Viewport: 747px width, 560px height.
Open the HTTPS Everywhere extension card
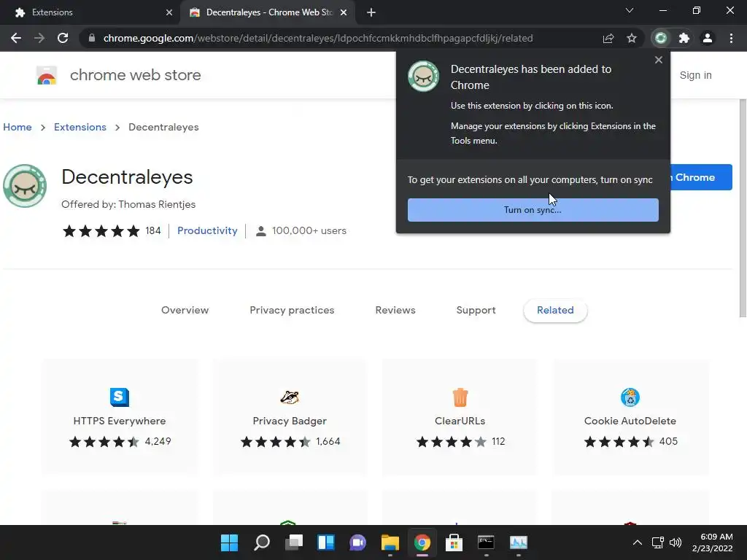click(120, 417)
